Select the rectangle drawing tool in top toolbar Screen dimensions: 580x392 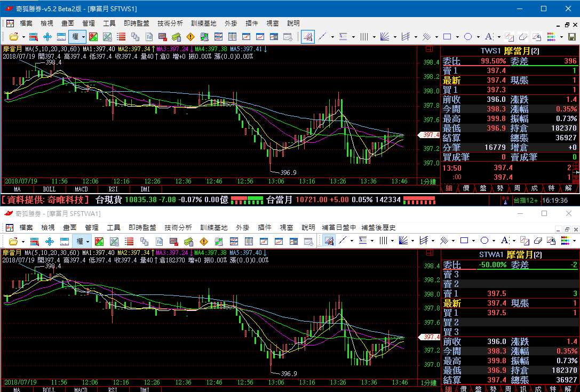tap(447, 37)
